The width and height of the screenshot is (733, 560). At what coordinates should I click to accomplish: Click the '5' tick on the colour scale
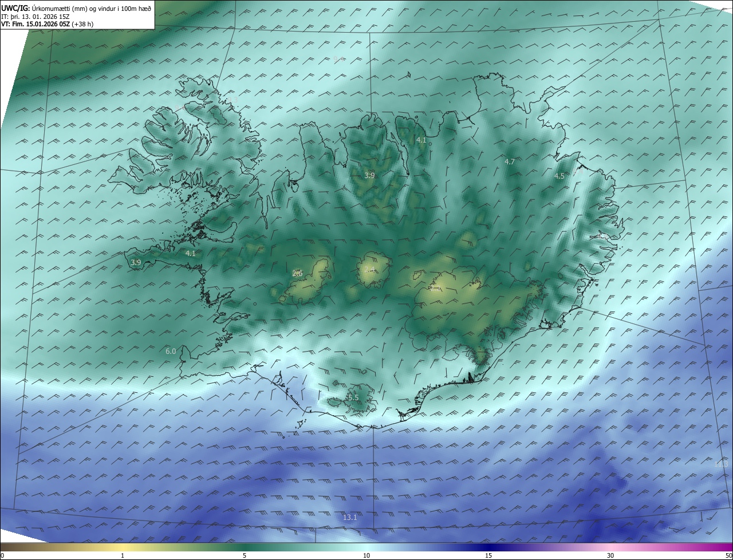245,555
